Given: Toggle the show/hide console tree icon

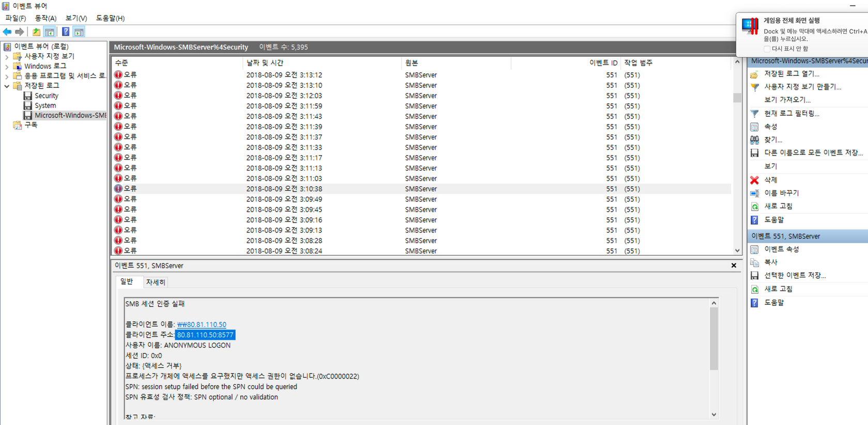Looking at the screenshot, I should 50,32.
